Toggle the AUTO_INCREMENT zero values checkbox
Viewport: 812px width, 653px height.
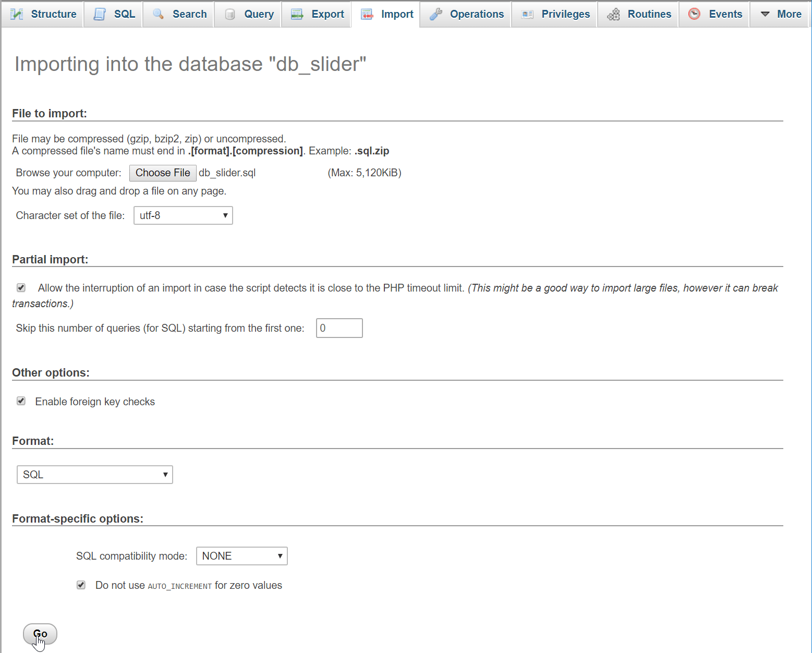pyautogui.click(x=81, y=585)
